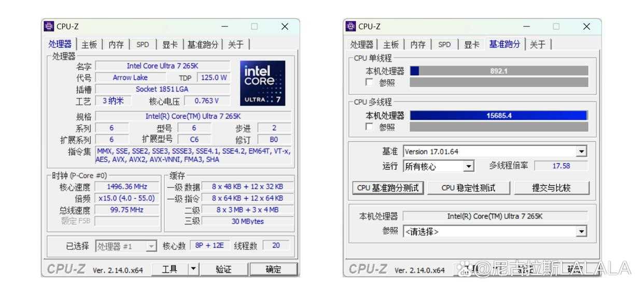Click the CPU-Z icon in left window title bar
644x291 pixels.
click(x=49, y=26)
